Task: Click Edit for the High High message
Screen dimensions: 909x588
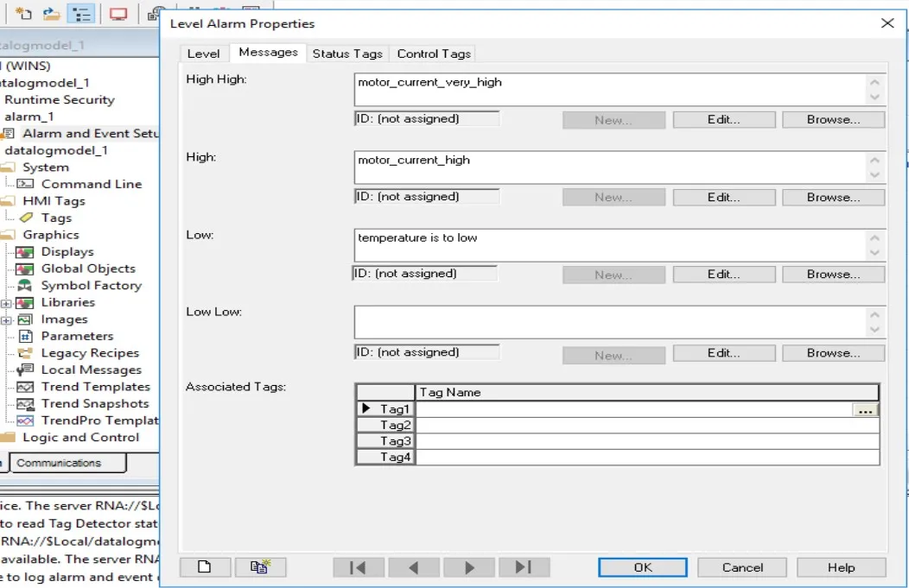Action: [724, 120]
